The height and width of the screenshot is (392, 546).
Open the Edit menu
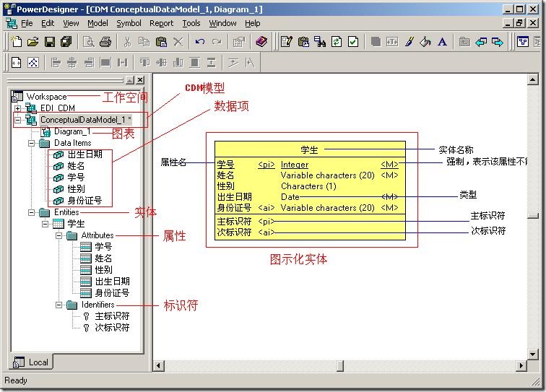48,23
